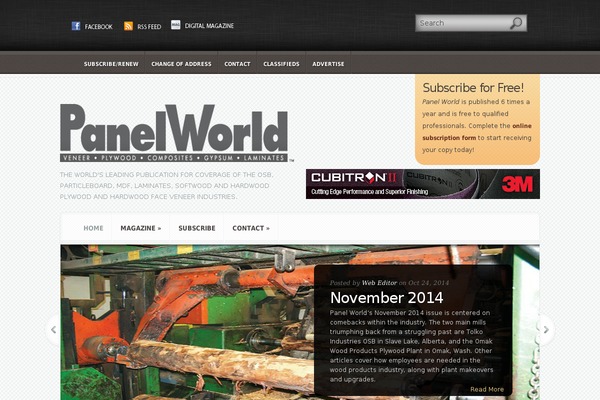Image resolution: width=600 pixels, height=400 pixels.
Task: Open the CLASSIFIEDS menu item
Action: [x=281, y=64]
